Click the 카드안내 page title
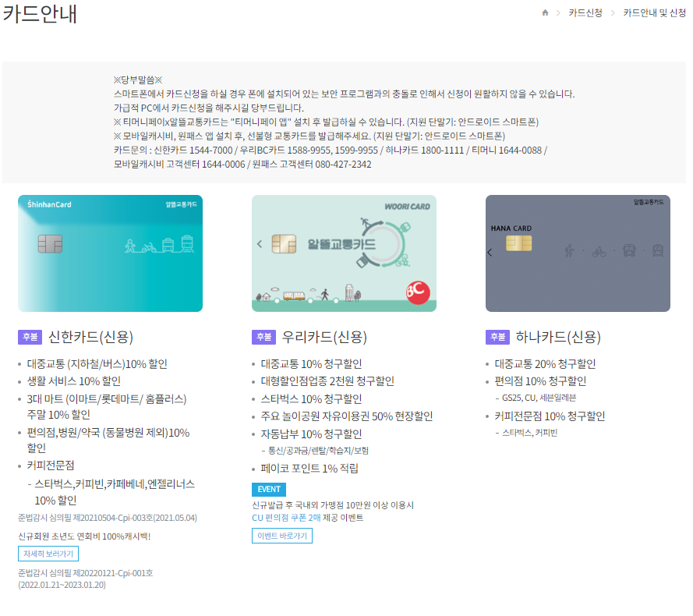 point(38,13)
